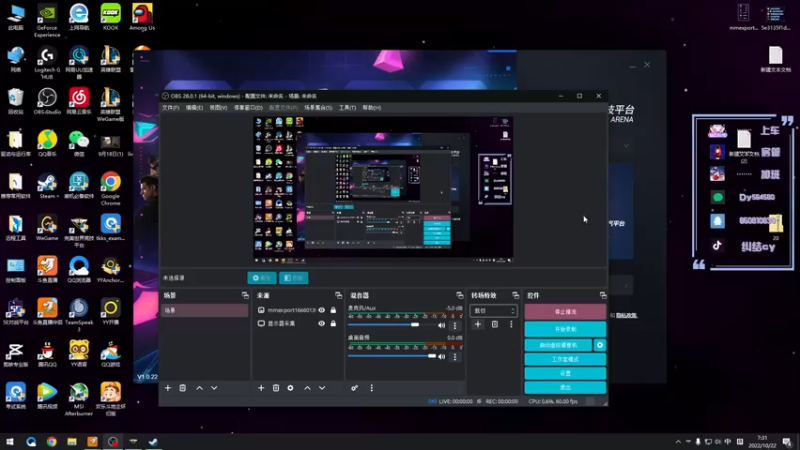Click 退出 exit button in Controls

[x=565, y=388]
